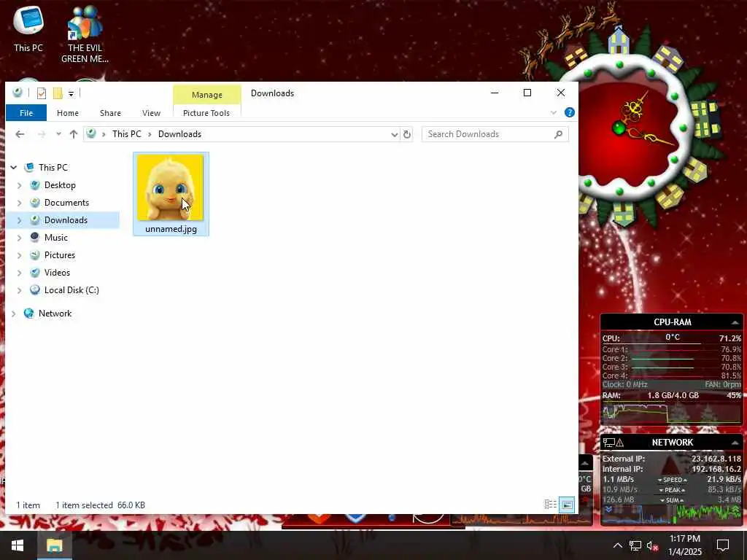Click the Properties quick access toolbar icon
The image size is (747, 560).
pos(42,93)
